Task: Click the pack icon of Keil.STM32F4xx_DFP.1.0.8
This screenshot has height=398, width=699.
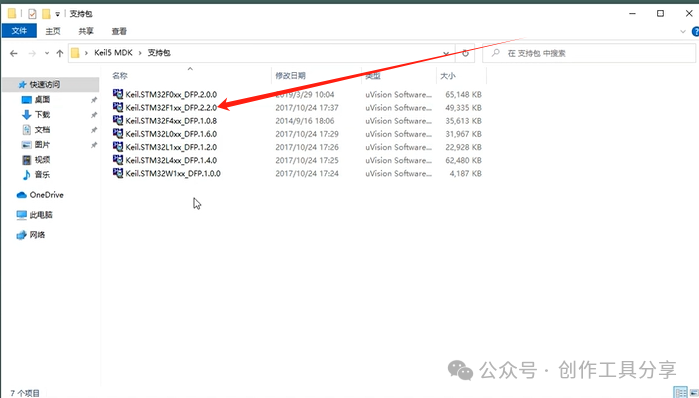Action: click(118, 120)
